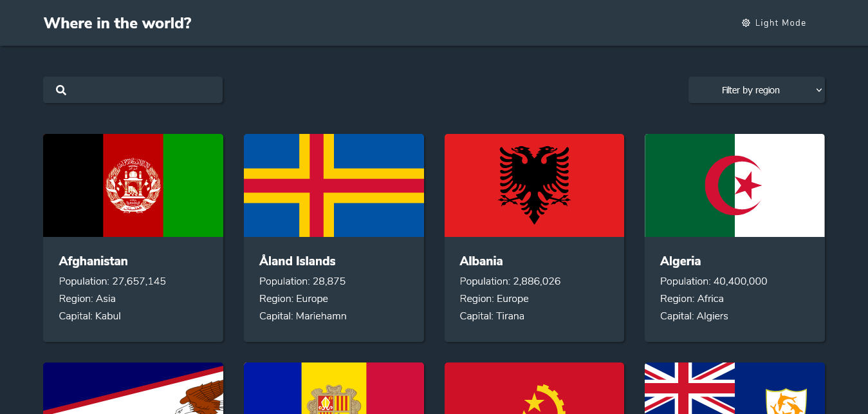The height and width of the screenshot is (414, 868).
Task: Open the Andorra flag card
Action: pos(334,388)
